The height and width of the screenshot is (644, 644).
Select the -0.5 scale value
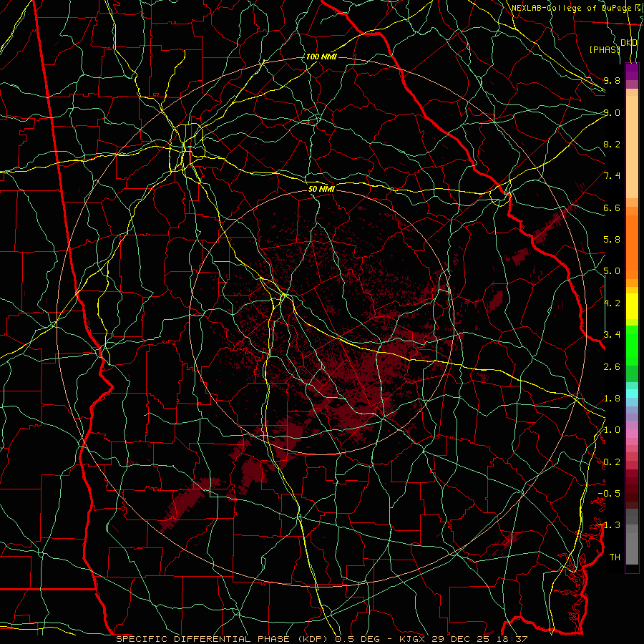[609, 494]
